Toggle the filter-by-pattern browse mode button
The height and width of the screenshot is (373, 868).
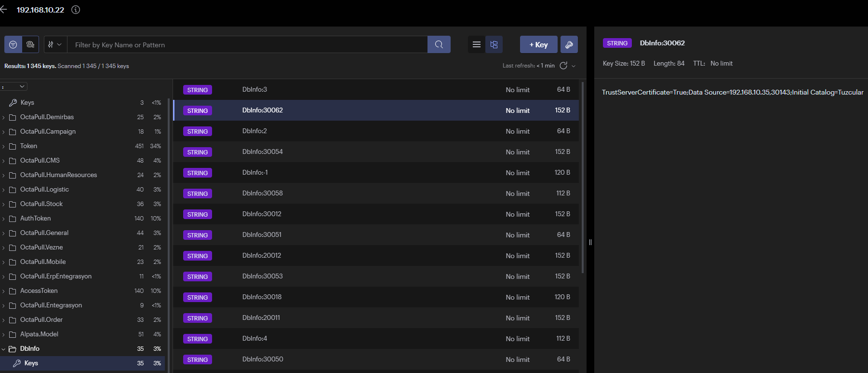point(13,44)
